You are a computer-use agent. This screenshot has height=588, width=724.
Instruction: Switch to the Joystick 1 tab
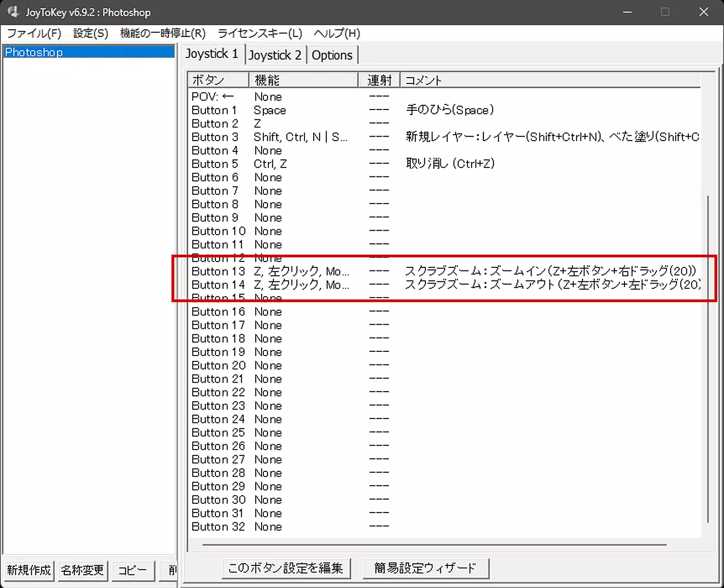[x=212, y=54]
